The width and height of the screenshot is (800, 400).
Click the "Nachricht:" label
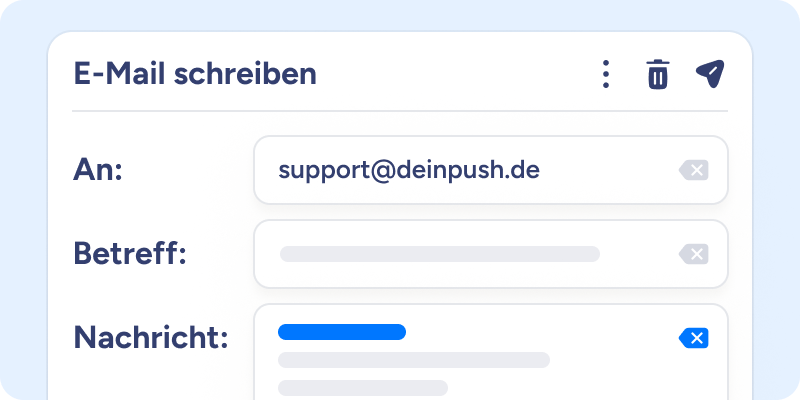pos(150,338)
